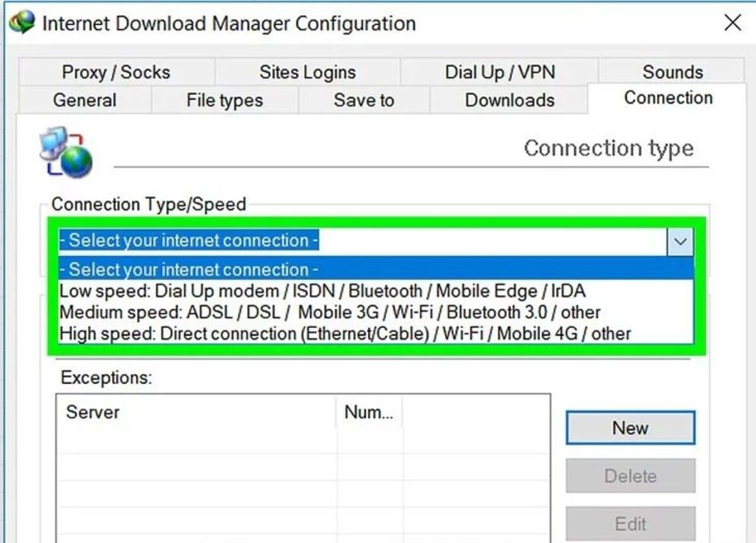Choose Medium speed: ADSL / DSL option

(376, 312)
